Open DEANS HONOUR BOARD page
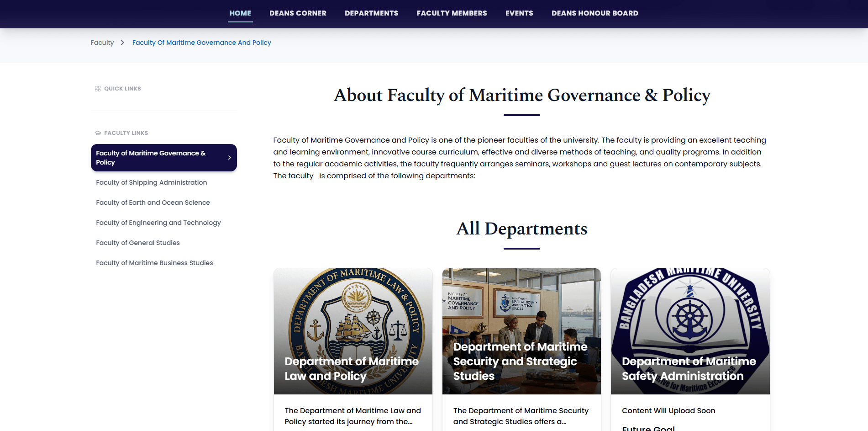The height and width of the screenshot is (431, 868). pos(595,13)
